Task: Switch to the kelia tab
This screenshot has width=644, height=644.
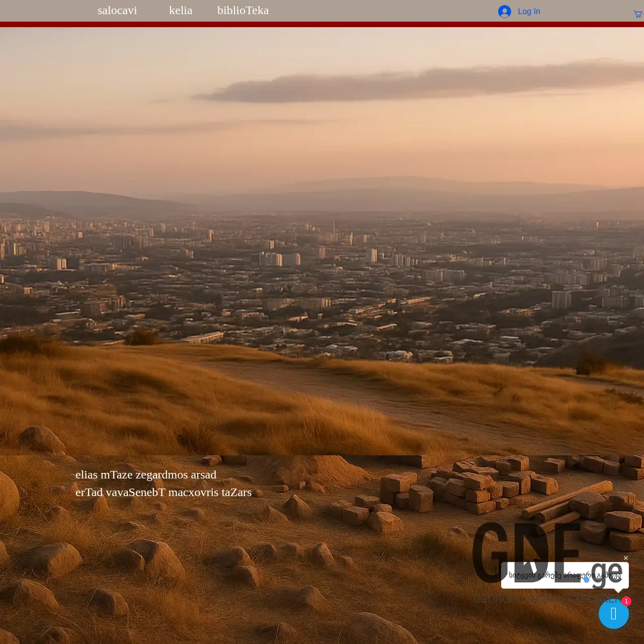Action: (181, 10)
